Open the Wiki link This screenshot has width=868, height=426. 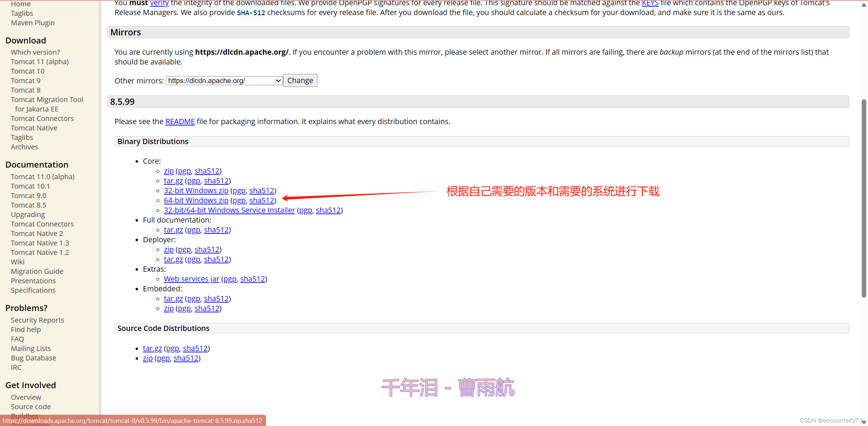pyautogui.click(x=18, y=262)
